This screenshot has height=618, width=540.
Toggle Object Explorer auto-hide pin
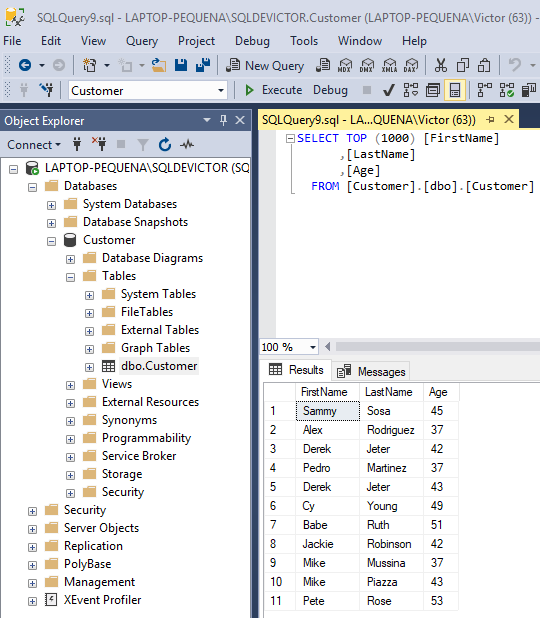[x=223, y=120]
